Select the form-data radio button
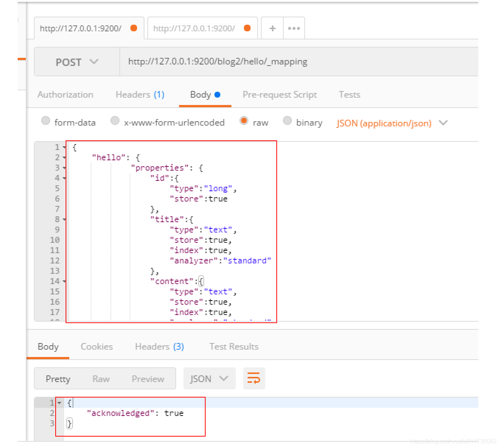Viewport: 500px width, 448px height. point(46,120)
